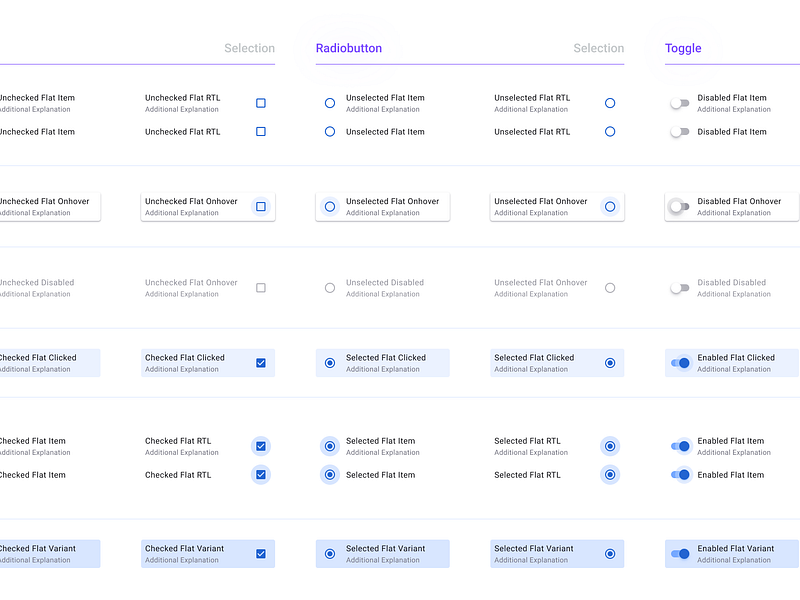800x600 pixels.
Task: Enable the Disabled Flat Onhover toggle
Action: tap(679, 206)
